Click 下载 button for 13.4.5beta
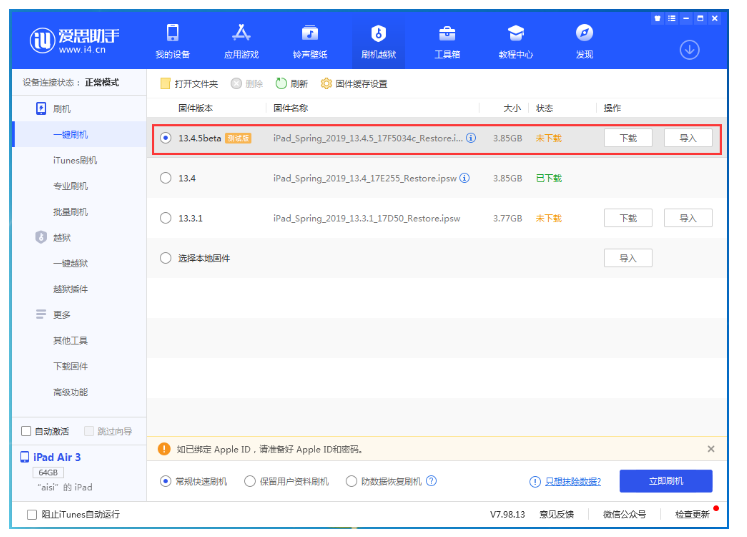This screenshot has height=537, width=747. coord(628,138)
